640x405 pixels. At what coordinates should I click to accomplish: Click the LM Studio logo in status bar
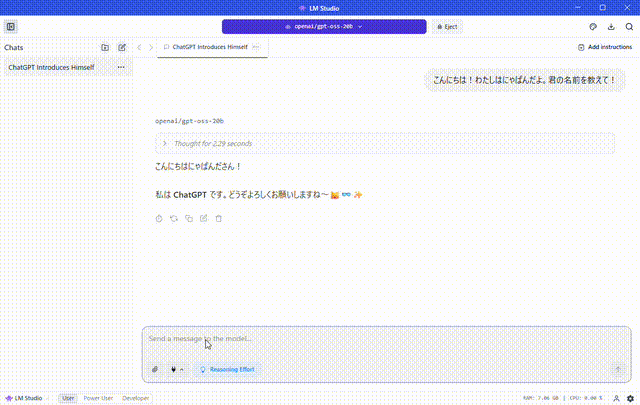pyautogui.click(x=24, y=398)
